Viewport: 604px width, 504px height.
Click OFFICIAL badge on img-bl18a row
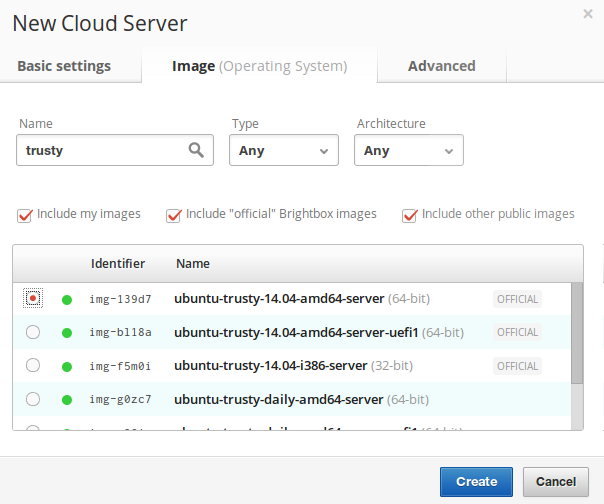tap(517, 332)
